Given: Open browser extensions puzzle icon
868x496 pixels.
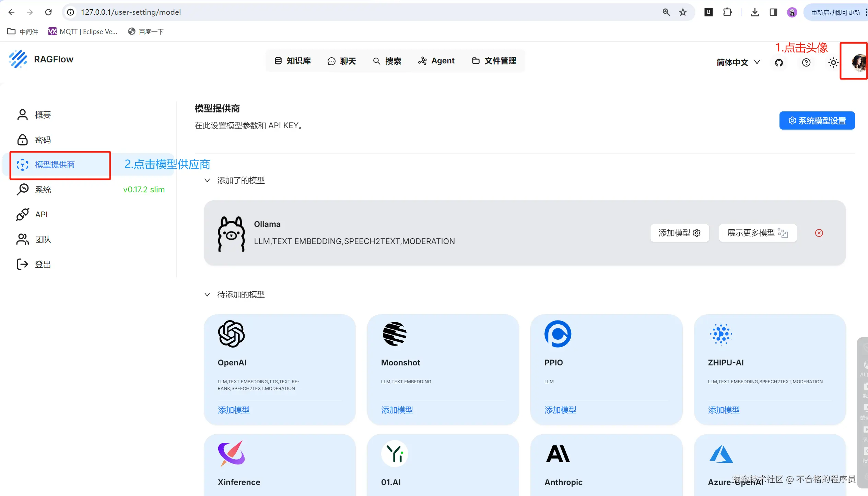Looking at the screenshot, I should click(727, 12).
